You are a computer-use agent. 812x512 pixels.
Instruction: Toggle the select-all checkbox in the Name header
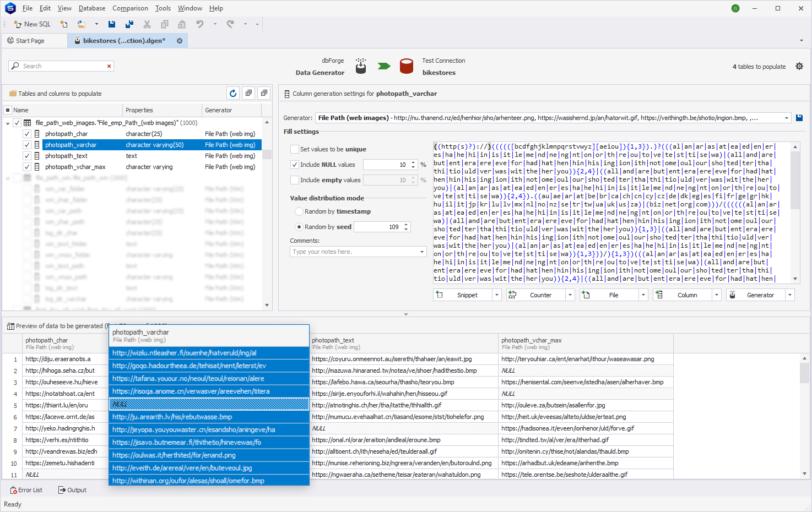pos(8,110)
